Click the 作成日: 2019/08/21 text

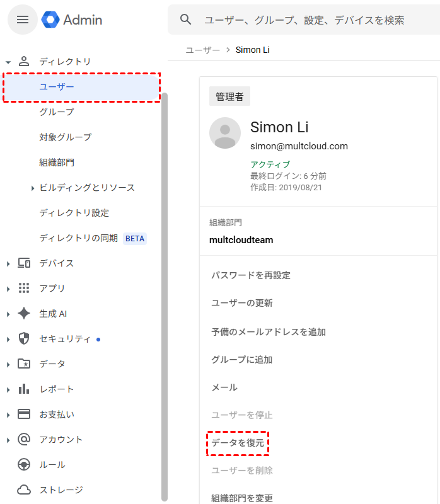point(286,187)
